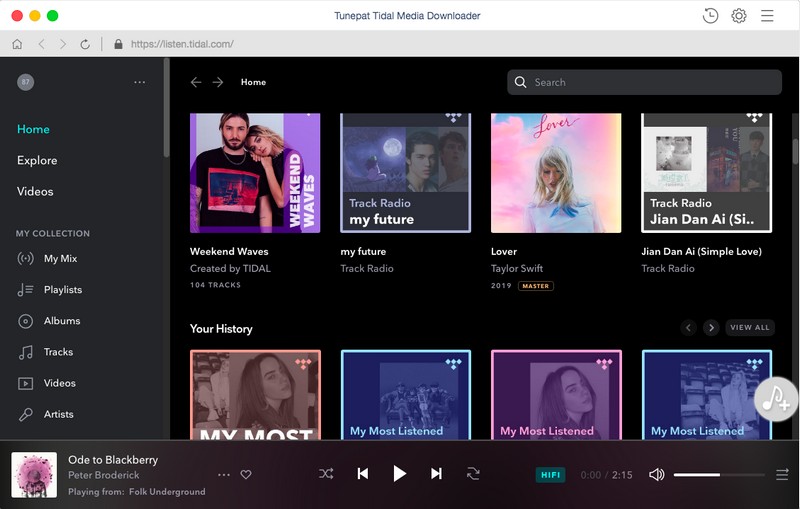Image resolution: width=800 pixels, height=509 pixels.
Task: Open the my future Track Radio cover
Action: (x=406, y=173)
